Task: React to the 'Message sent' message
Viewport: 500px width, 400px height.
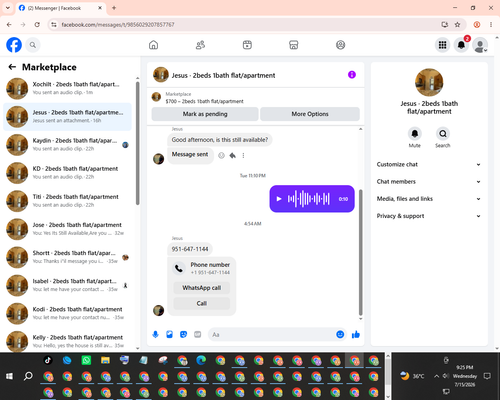Action: click(221, 155)
